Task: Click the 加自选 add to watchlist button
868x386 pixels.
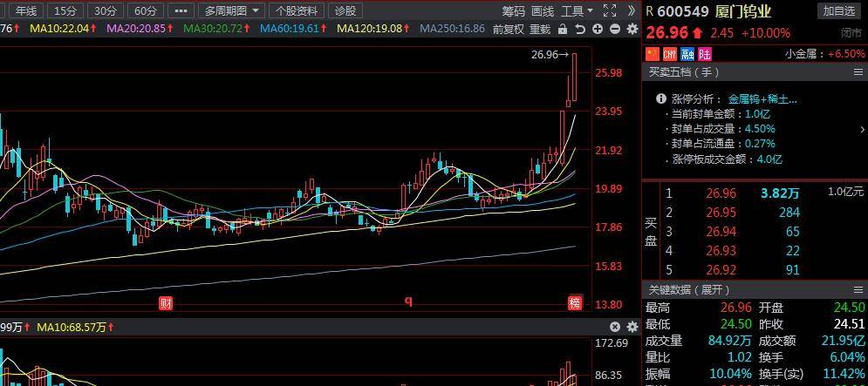Action: click(839, 10)
